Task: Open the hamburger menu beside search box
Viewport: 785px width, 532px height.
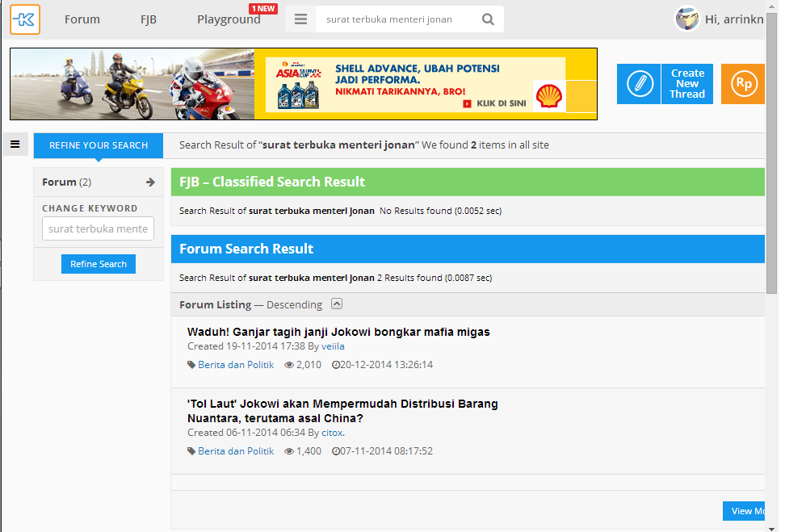Action: [x=300, y=19]
